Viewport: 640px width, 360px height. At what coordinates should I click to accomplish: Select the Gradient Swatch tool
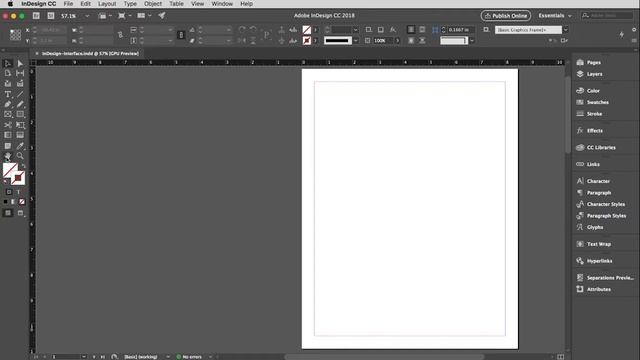7,135
